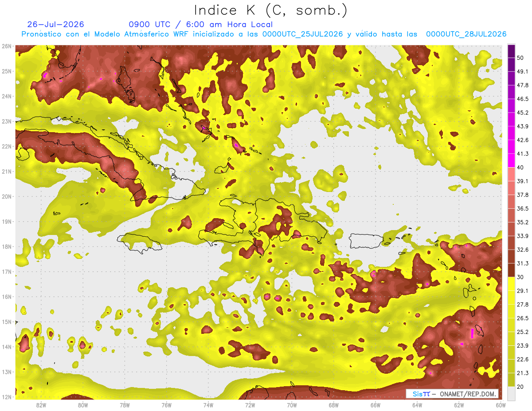Click the colorbar label '50'

point(521,58)
